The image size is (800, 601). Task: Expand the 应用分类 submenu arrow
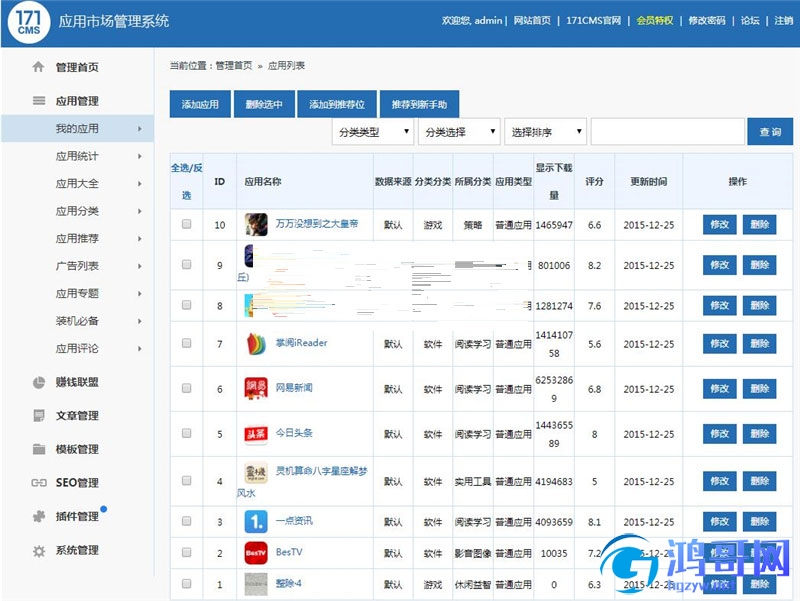(139, 211)
